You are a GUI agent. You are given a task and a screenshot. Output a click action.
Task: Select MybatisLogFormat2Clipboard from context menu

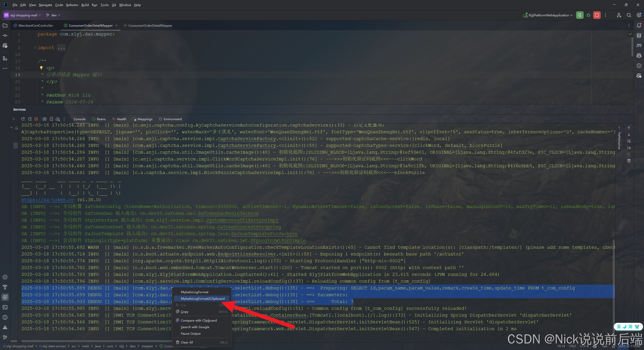[x=203, y=298]
